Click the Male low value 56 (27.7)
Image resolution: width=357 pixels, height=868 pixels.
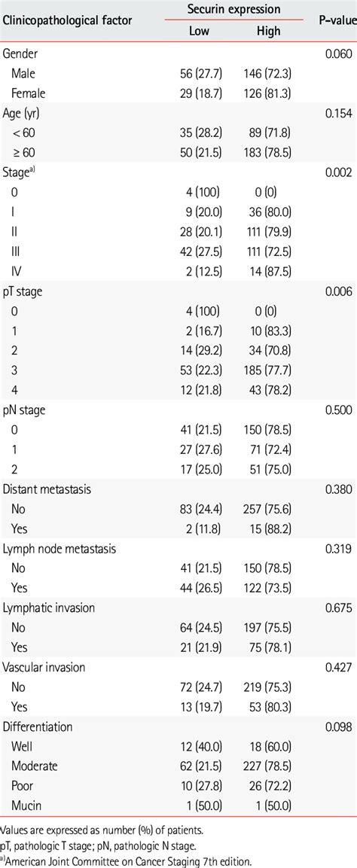point(200,72)
